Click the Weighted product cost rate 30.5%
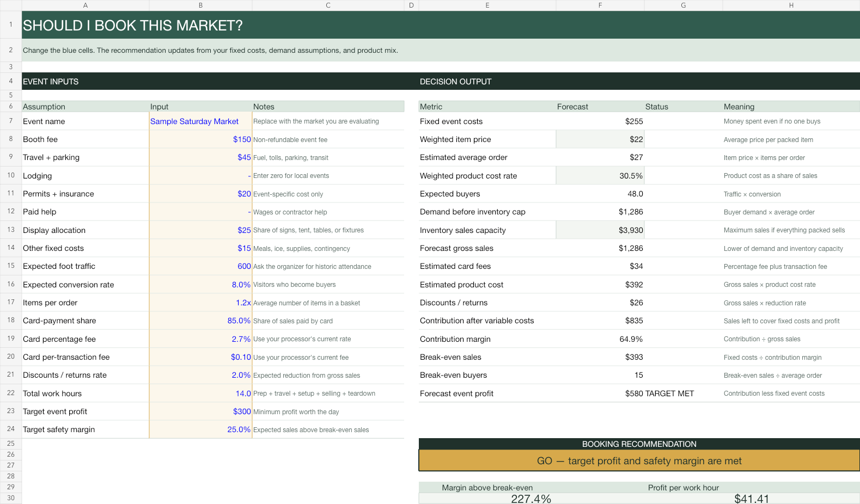 point(600,176)
